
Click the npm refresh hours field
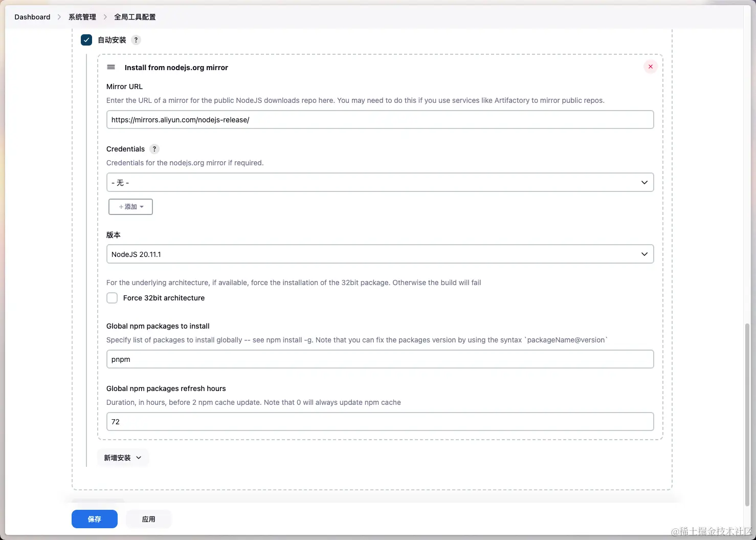tap(380, 422)
